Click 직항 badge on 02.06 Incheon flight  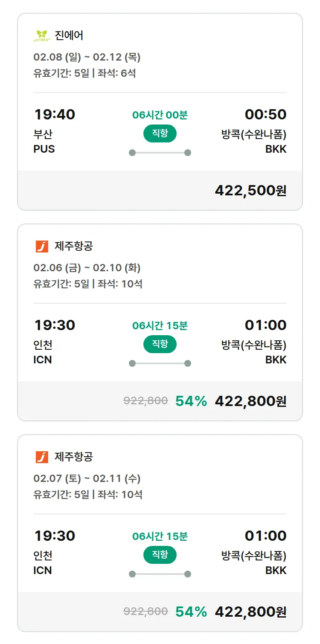pos(160,344)
